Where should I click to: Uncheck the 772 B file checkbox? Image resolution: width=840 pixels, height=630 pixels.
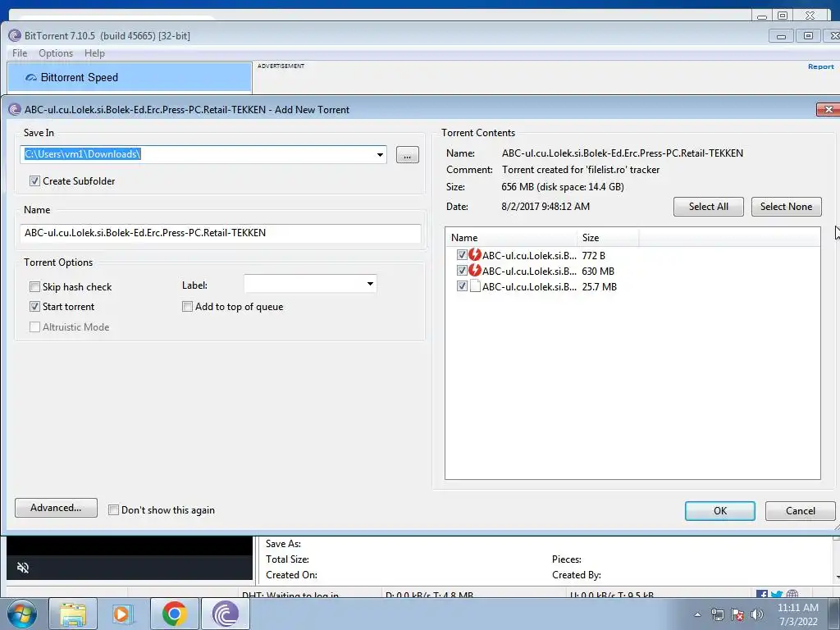pyautogui.click(x=462, y=255)
